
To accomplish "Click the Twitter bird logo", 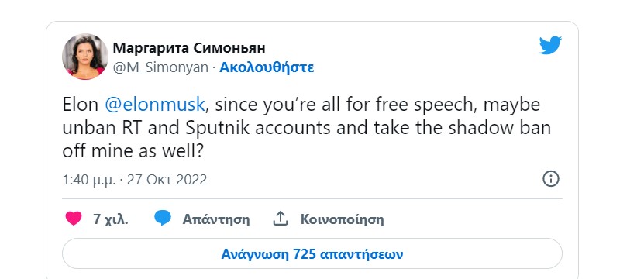I will click(550, 45).
